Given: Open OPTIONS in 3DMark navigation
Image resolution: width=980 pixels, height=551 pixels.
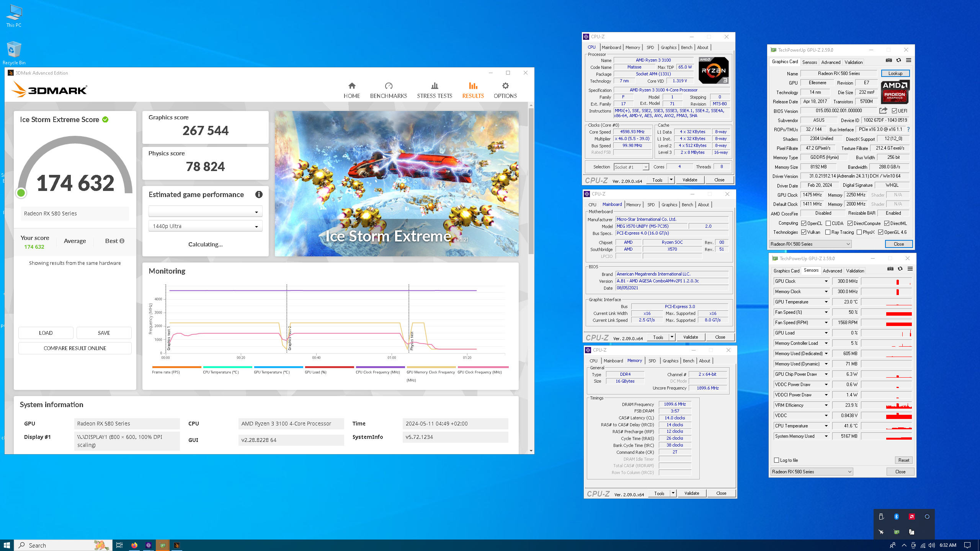Looking at the screenshot, I should (x=505, y=90).
